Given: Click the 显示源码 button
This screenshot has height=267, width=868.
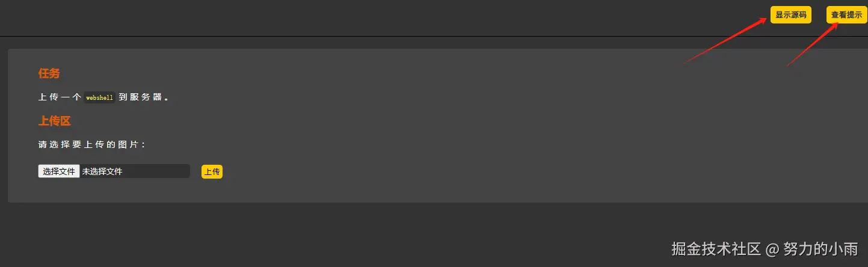Looking at the screenshot, I should tap(790, 15).
